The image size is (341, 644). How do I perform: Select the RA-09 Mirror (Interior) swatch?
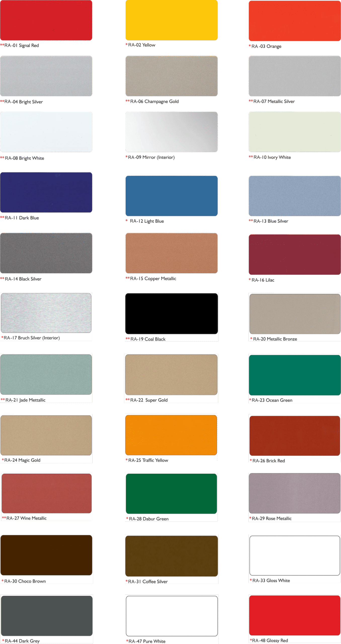(171, 132)
